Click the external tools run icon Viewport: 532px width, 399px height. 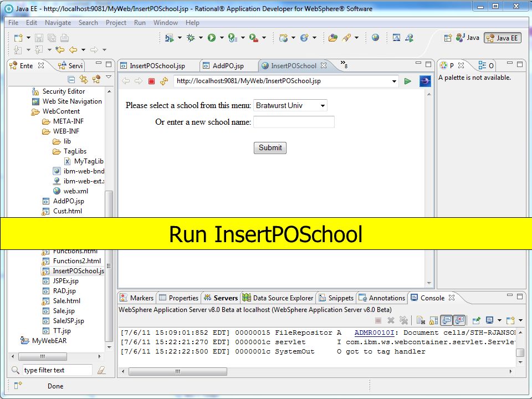point(253,38)
